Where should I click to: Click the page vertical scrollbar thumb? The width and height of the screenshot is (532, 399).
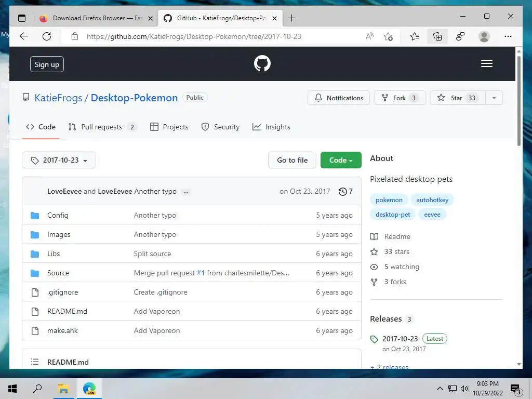[519, 101]
